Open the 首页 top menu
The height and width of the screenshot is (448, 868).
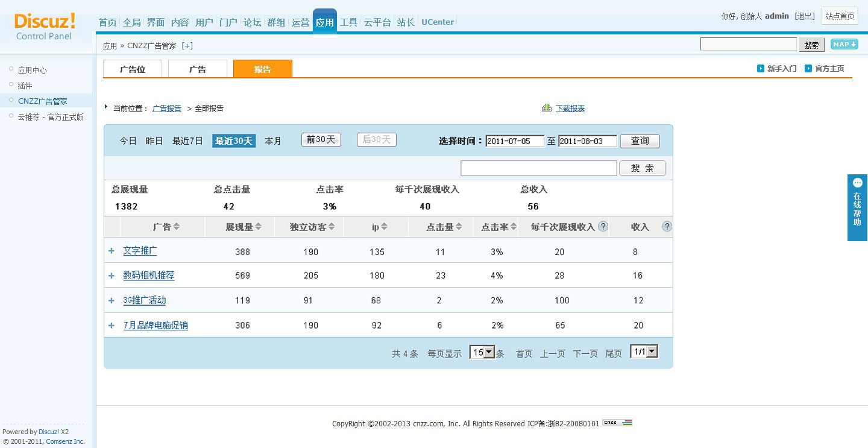point(107,22)
